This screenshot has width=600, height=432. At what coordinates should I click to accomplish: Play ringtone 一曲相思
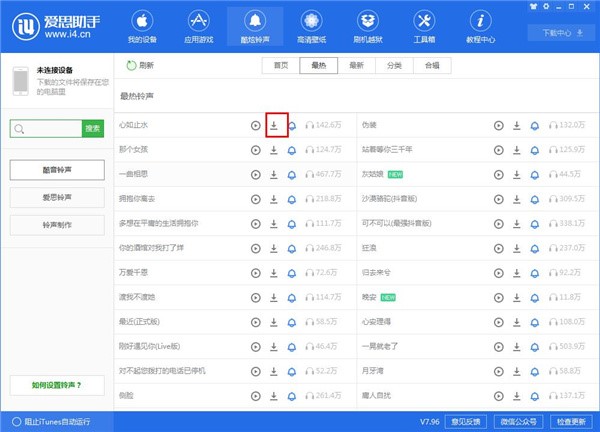pos(256,175)
